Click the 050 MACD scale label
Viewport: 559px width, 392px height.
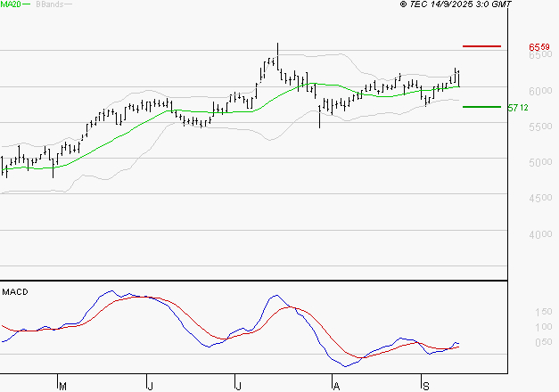541,342
